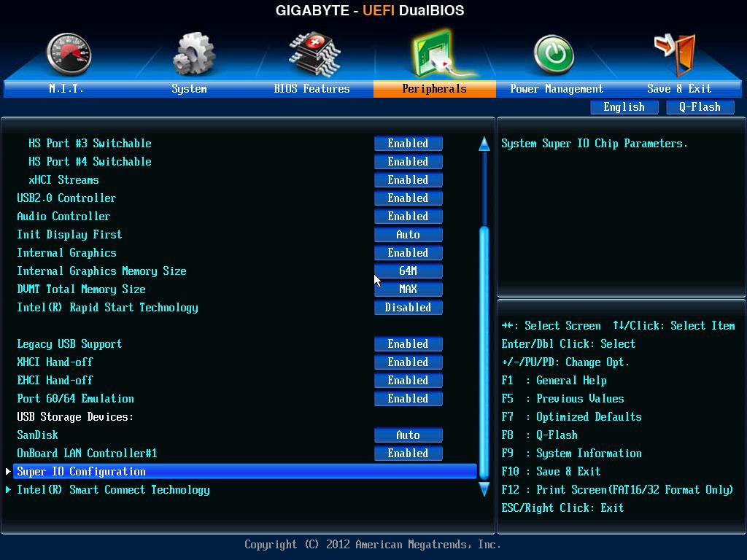Viewport: 747px width, 560px height.
Task: Click the Super IO Configuration arrow marker
Action: pos(8,472)
